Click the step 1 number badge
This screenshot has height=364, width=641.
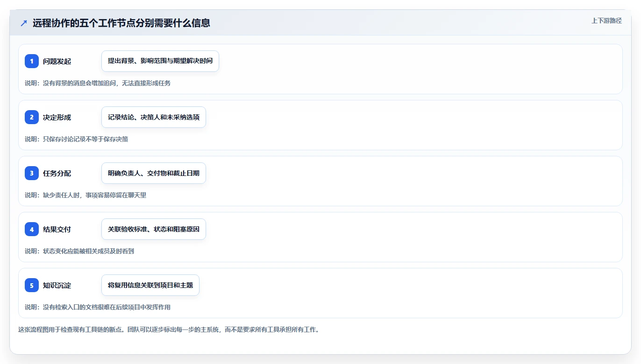point(32,61)
